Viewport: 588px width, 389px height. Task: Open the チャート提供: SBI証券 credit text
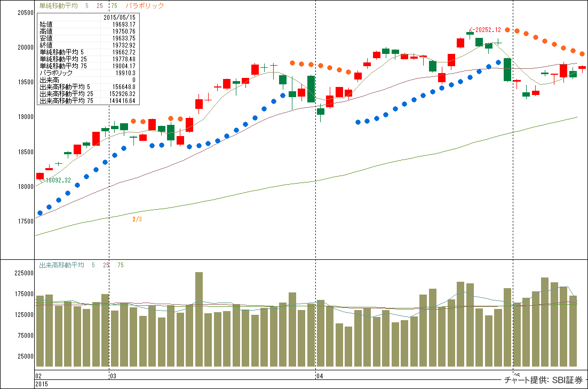(543, 380)
